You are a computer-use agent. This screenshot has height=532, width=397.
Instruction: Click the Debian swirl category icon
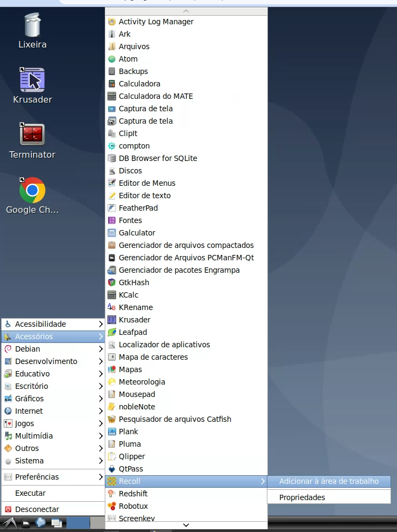[x=8, y=349]
